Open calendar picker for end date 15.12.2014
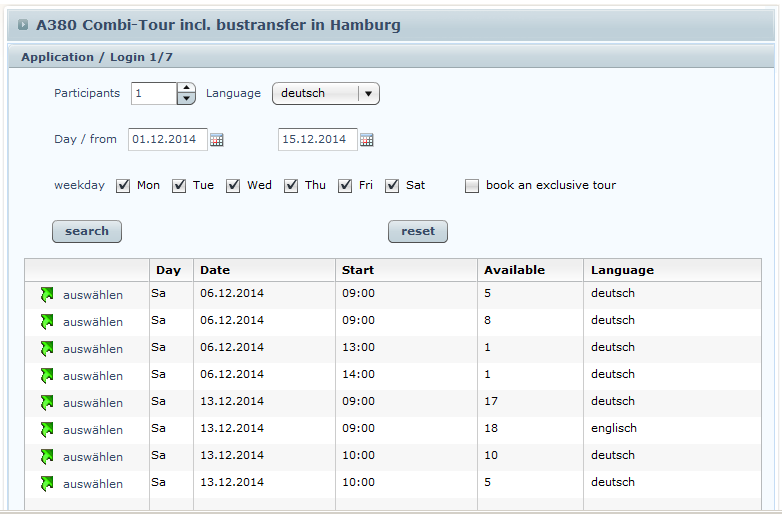Screen dimensions: 782x514 click(366, 140)
